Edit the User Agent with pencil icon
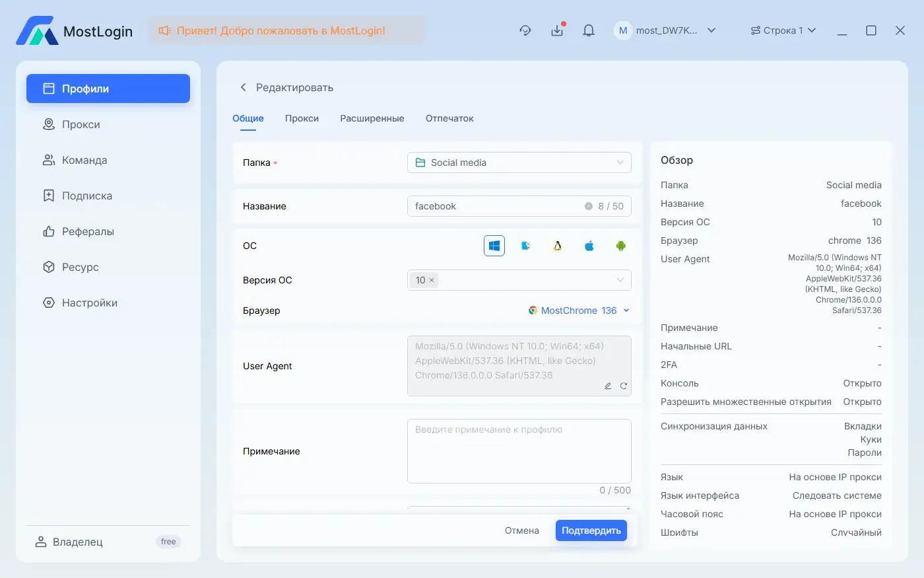This screenshot has width=924, height=578. click(608, 386)
